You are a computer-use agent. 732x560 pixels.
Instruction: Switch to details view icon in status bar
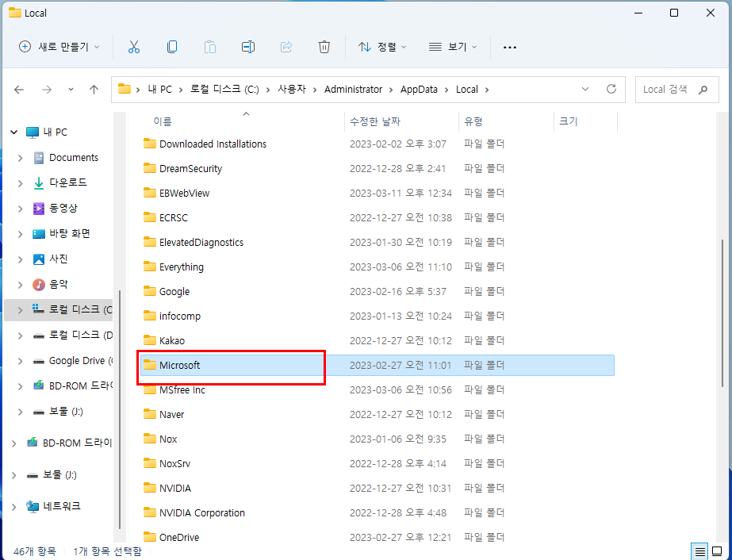[x=699, y=551]
